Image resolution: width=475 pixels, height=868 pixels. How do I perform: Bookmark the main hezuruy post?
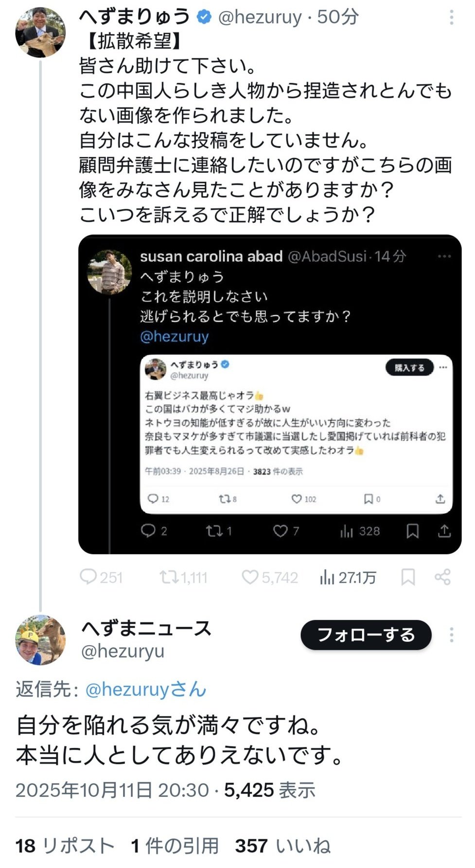pos(407,577)
